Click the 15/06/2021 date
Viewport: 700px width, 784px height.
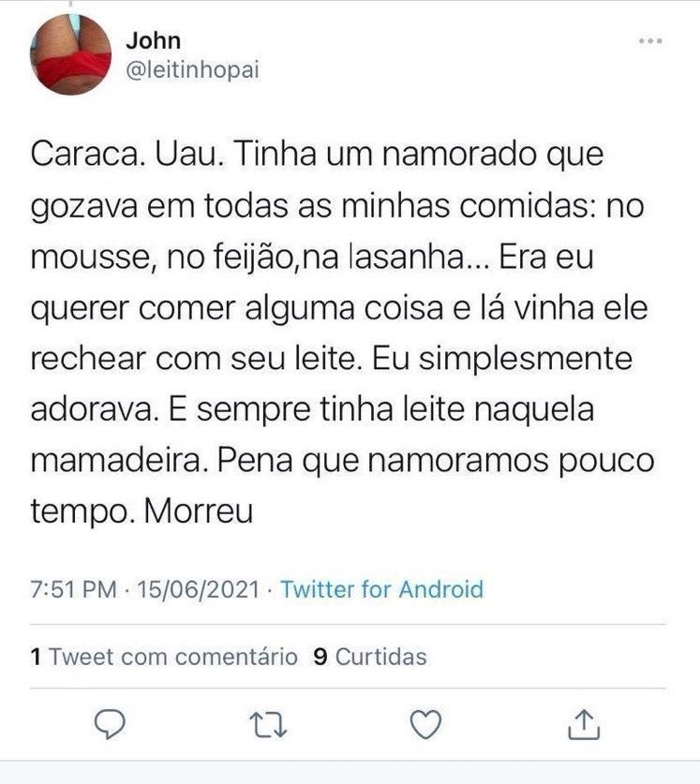click(197, 589)
